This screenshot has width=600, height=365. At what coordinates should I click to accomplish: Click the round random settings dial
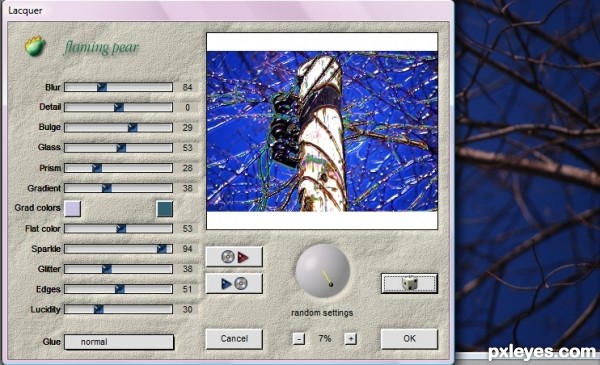323,271
